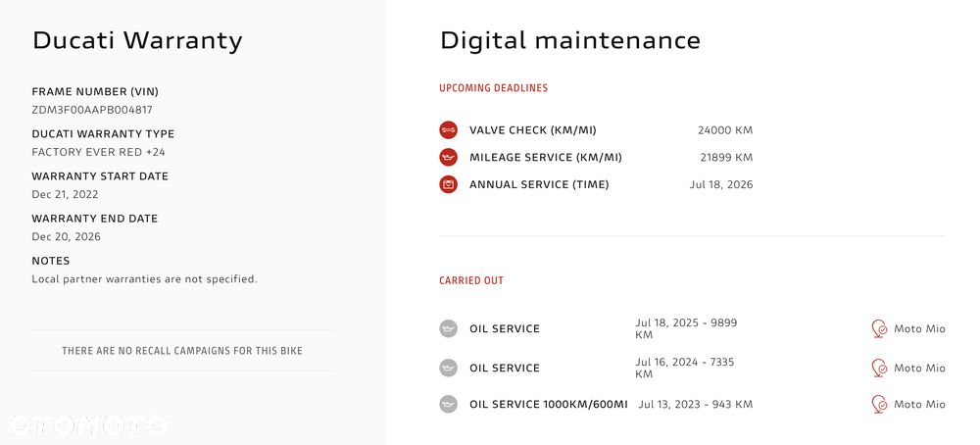The image size is (980, 445).
Task: Click the dealer pin icon beside the 7335 KM service
Action: [x=879, y=368]
